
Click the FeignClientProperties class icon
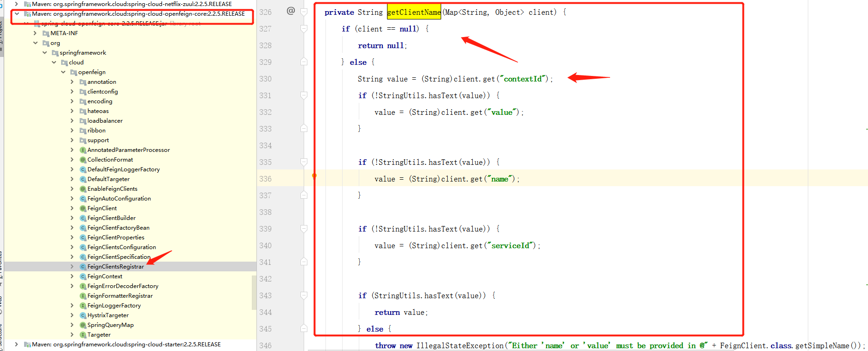pyautogui.click(x=83, y=238)
